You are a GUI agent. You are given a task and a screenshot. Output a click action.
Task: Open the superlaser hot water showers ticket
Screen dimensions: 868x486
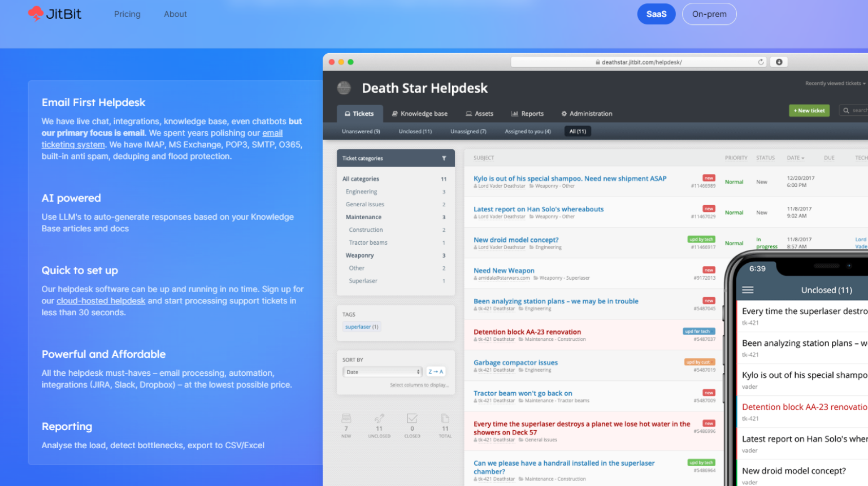(581, 428)
